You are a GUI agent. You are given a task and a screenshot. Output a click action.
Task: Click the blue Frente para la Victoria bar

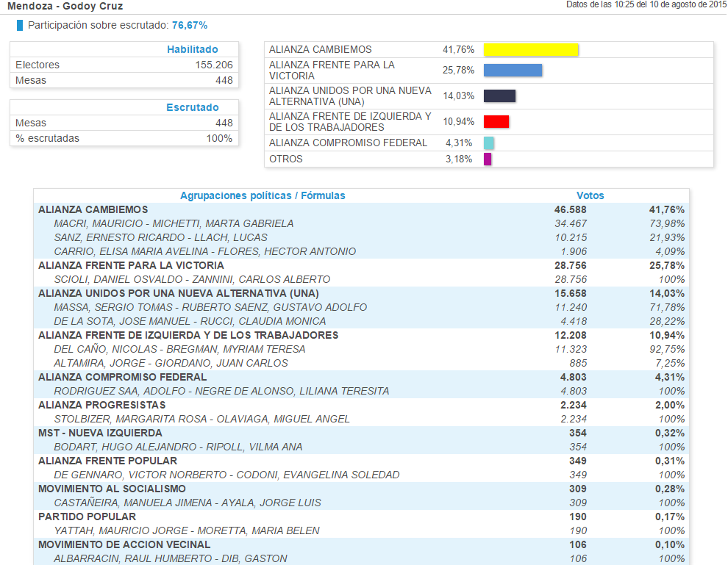[x=513, y=71]
